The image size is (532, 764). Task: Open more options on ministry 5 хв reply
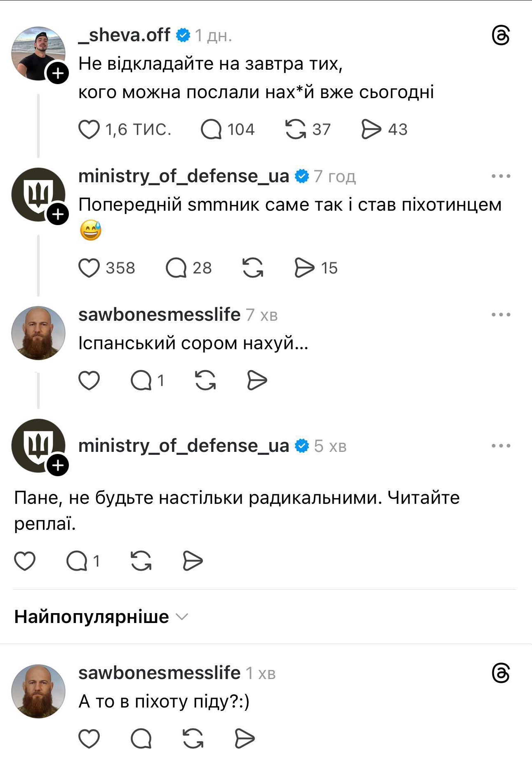pyautogui.click(x=501, y=446)
